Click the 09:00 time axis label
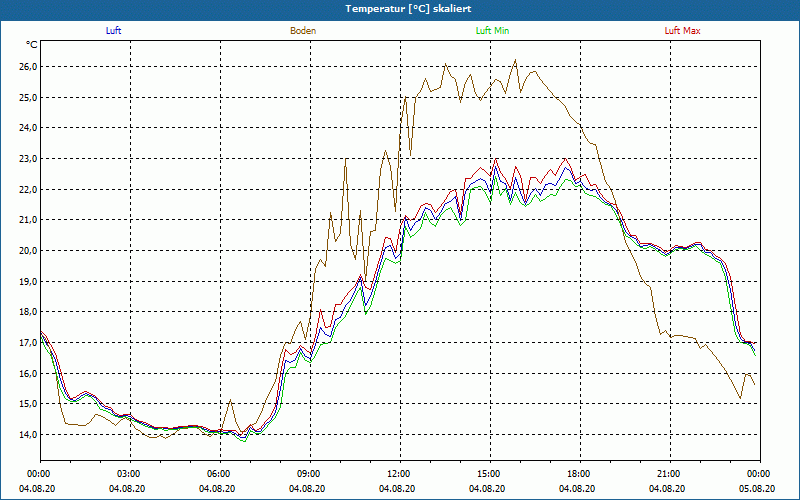The image size is (800, 500). 310,473
